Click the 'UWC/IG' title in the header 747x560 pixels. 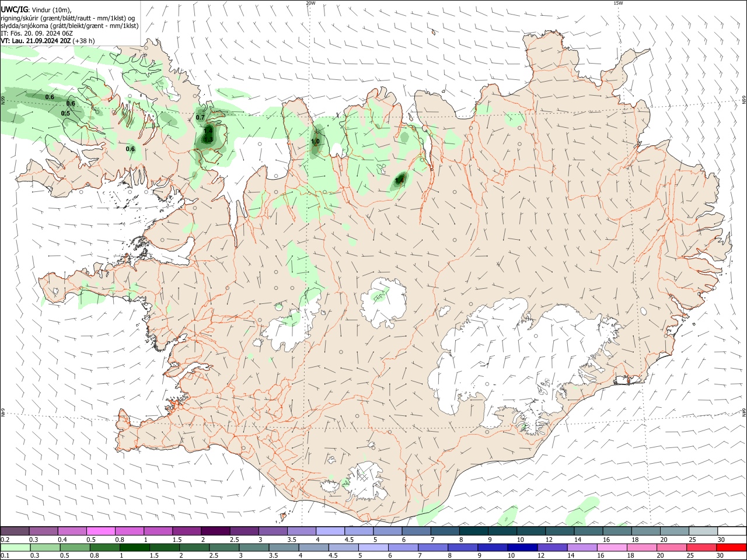(14, 9)
